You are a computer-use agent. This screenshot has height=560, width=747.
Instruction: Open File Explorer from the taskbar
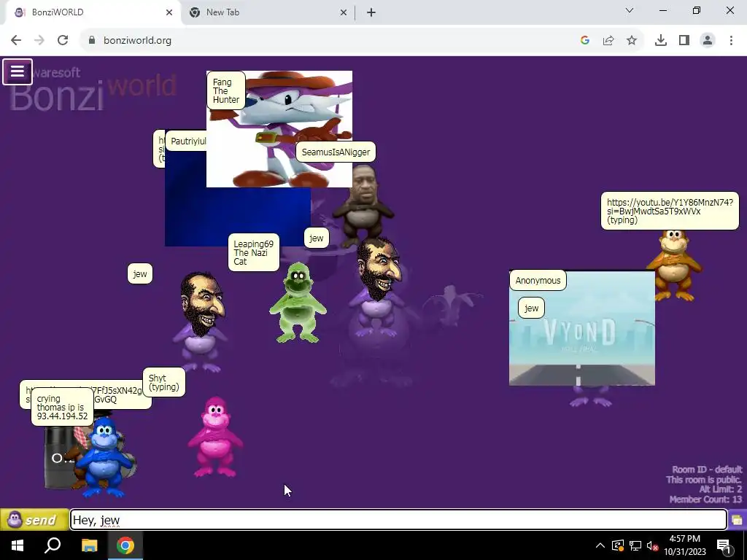[89, 545]
